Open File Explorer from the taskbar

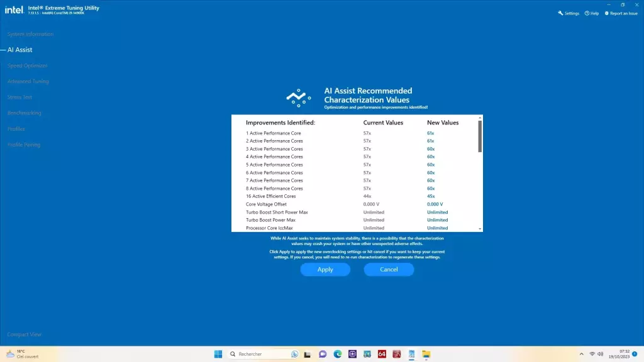426,354
